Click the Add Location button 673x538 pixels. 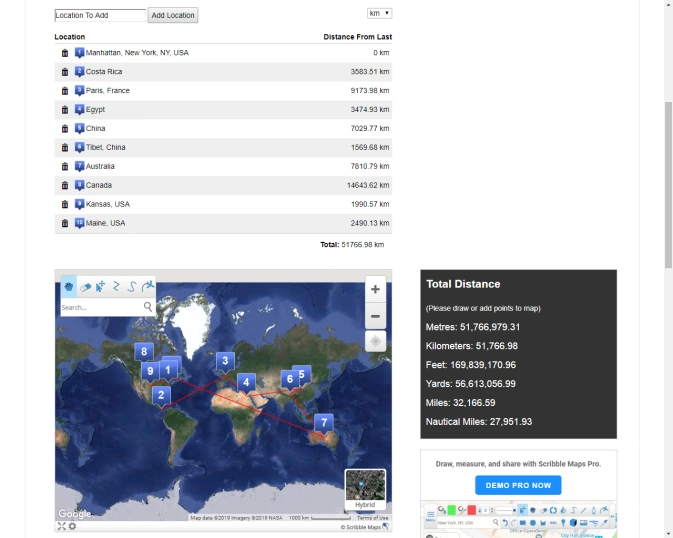click(173, 15)
